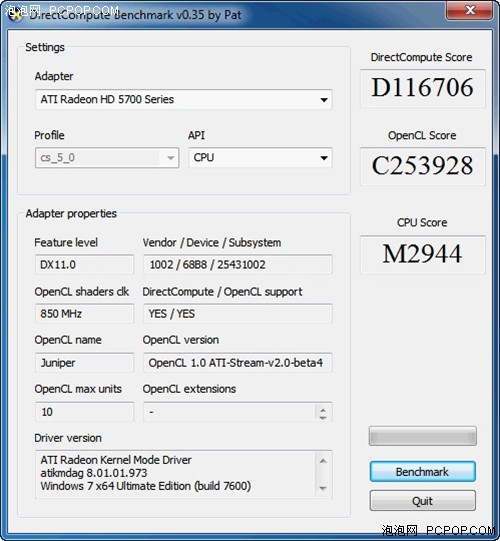
Task: Close the DirectCompute Benchmark window
Action: pyautogui.click(x=470, y=10)
